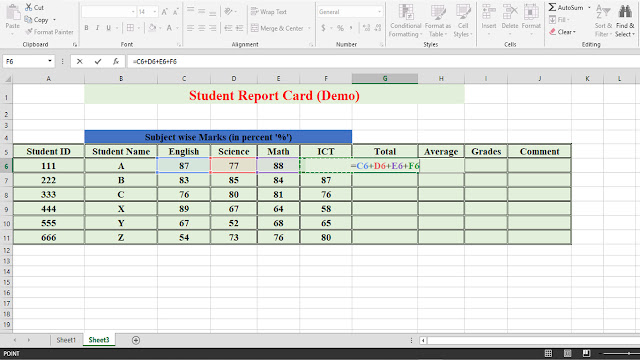Open the Name Box dropdown arrow

pyautogui.click(x=50, y=61)
